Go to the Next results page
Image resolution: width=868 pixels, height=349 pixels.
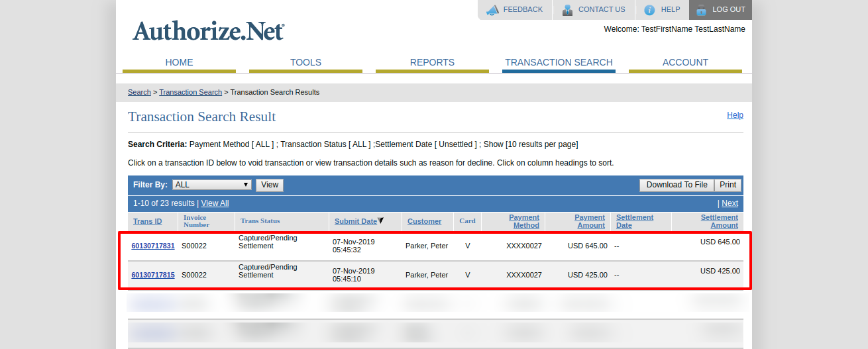[x=730, y=203]
